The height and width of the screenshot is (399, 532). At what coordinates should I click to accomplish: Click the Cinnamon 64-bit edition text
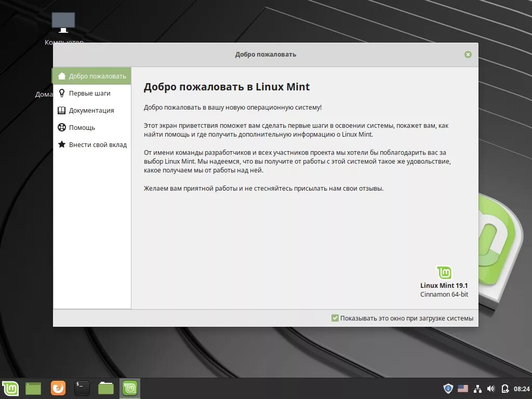point(444,294)
